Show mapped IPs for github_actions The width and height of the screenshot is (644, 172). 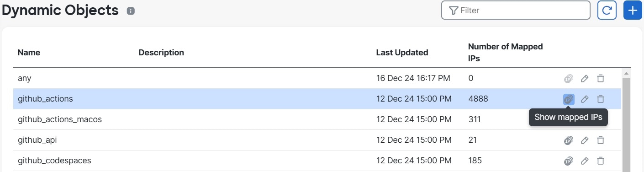coord(569,99)
